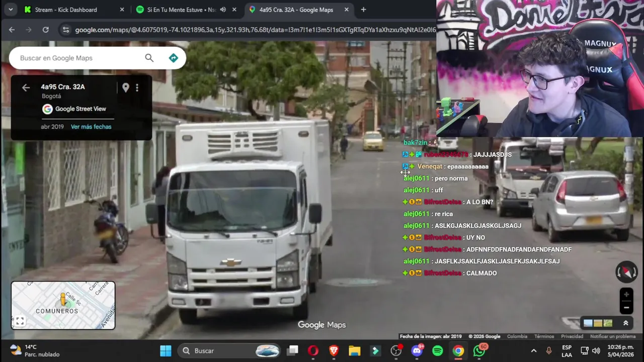The height and width of the screenshot is (362, 644).
Task: Open network settings tray icon
Action: [x=585, y=350]
